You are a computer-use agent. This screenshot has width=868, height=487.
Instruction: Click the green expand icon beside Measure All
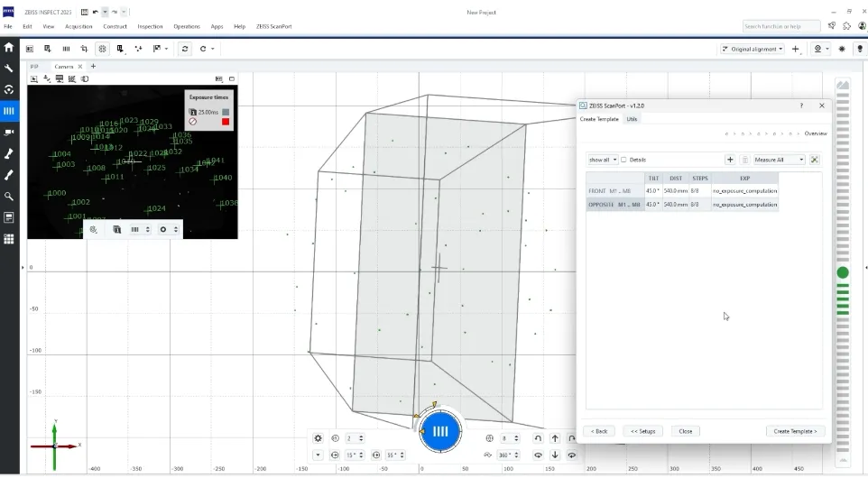tap(814, 160)
